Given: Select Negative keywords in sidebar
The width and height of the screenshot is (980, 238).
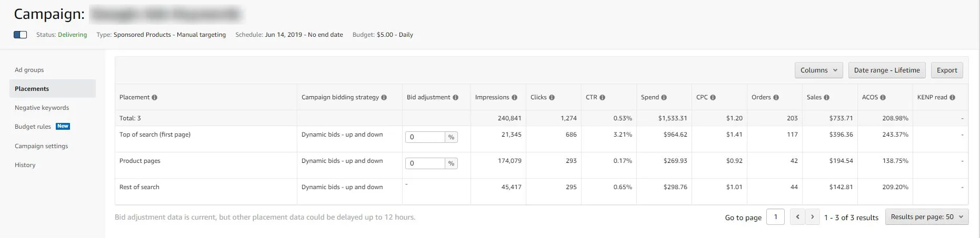Looking at the screenshot, I should pos(42,108).
